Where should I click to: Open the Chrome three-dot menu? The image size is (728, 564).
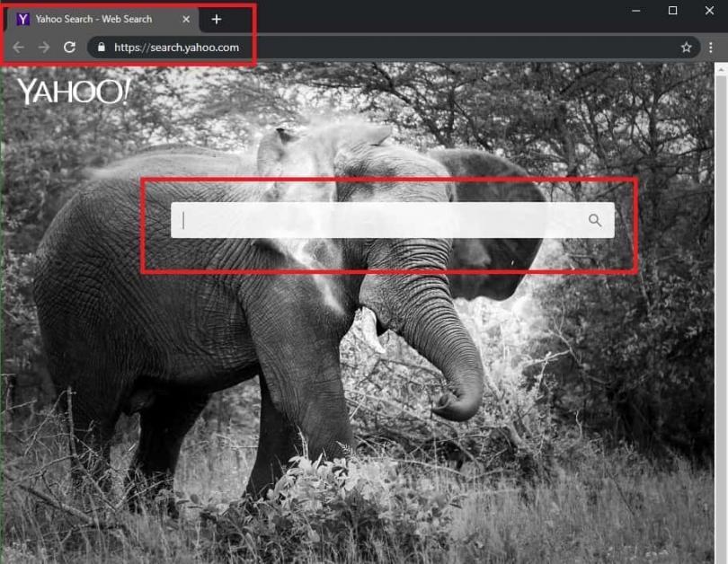[x=711, y=48]
